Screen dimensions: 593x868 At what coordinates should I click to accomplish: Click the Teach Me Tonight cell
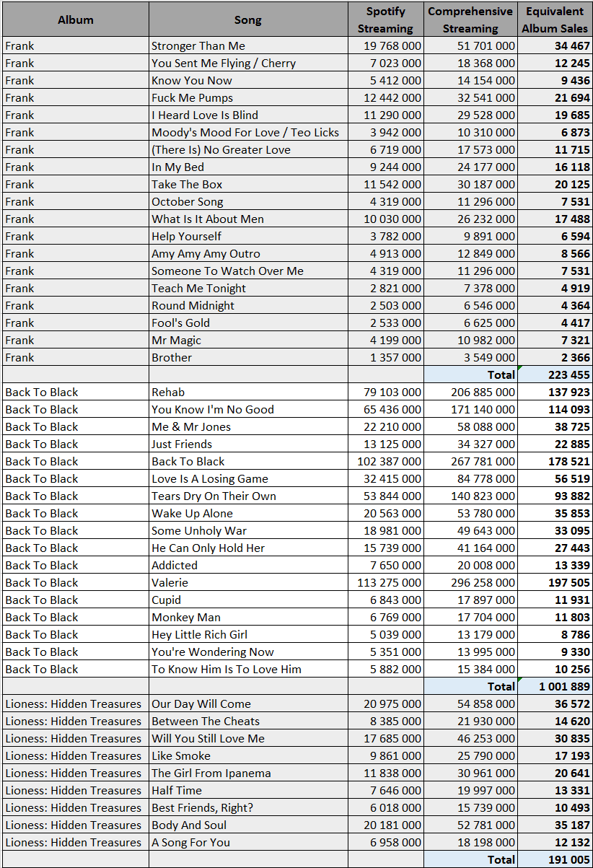(248, 288)
